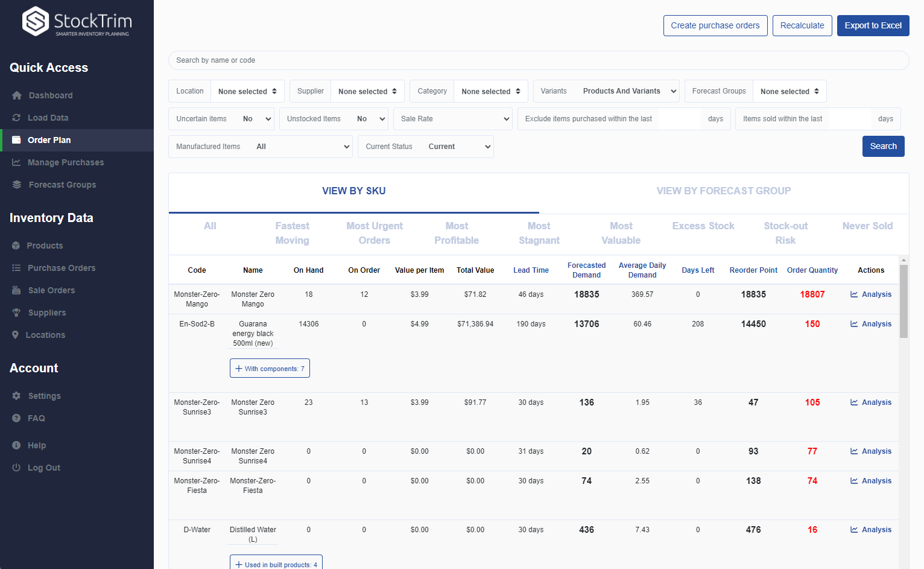This screenshot has height=569, width=924.
Task: Select the Most Urgent Orders tab
Action: (x=375, y=233)
